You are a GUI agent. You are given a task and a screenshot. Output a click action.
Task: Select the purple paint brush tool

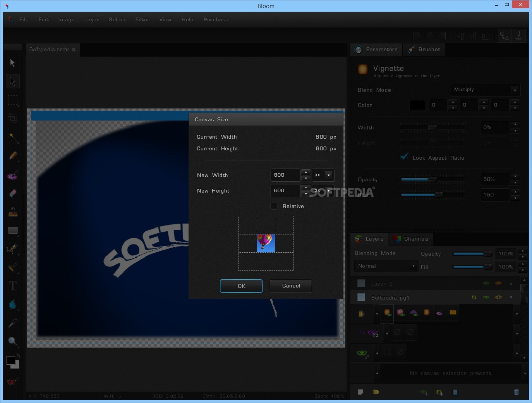click(13, 175)
